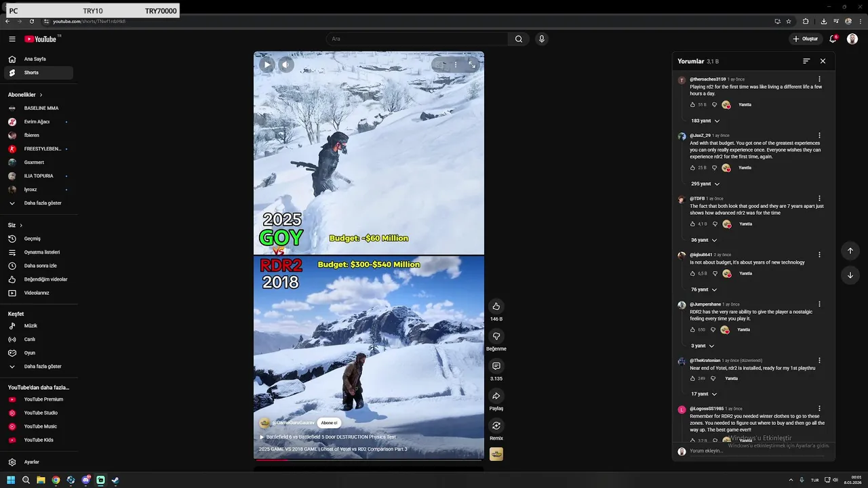Screen dimensions: 868x488
Task: Open the Abonelikler section chevron
Action: point(41,95)
